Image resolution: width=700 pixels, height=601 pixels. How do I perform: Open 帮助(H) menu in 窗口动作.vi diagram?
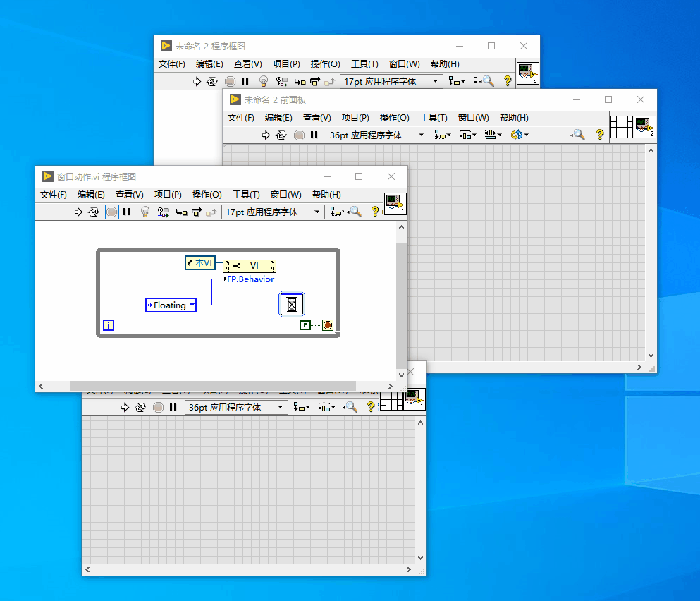(326, 195)
